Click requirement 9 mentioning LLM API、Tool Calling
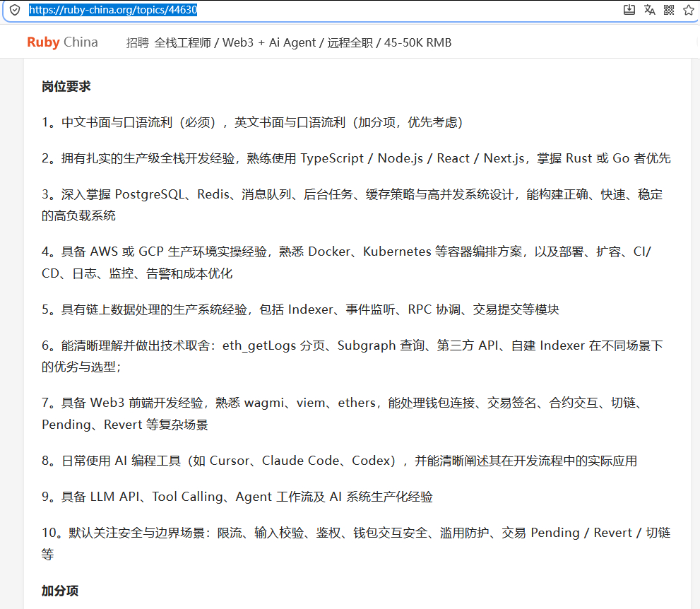The width and height of the screenshot is (700, 609). pos(237,497)
